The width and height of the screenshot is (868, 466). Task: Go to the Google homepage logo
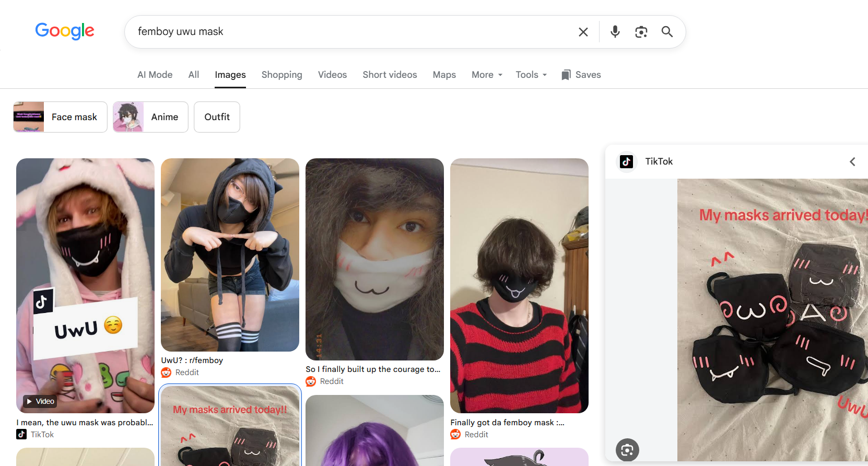pyautogui.click(x=65, y=31)
